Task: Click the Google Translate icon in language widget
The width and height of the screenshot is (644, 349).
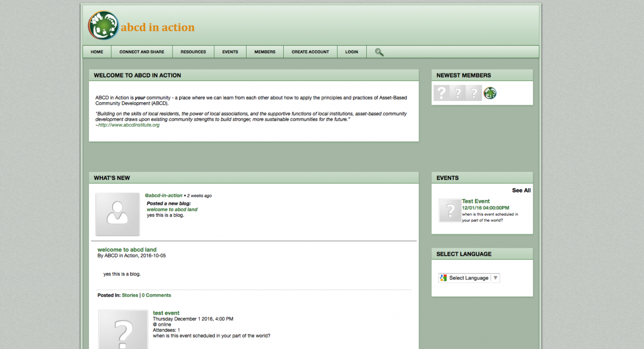Action: pos(443,278)
